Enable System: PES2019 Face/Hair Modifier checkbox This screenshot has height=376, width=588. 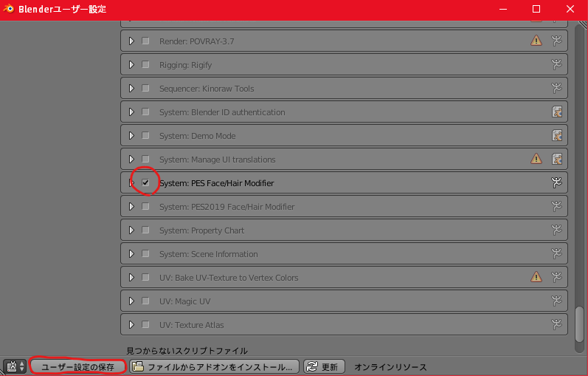tap(145, 206)
